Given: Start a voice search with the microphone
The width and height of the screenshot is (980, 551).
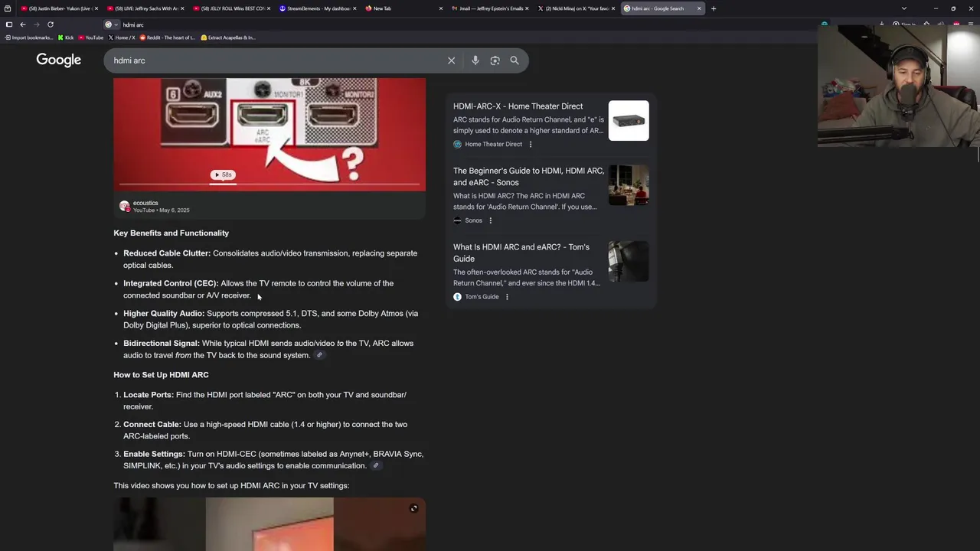Looking at the screenshot, I should tap(475, 60).
